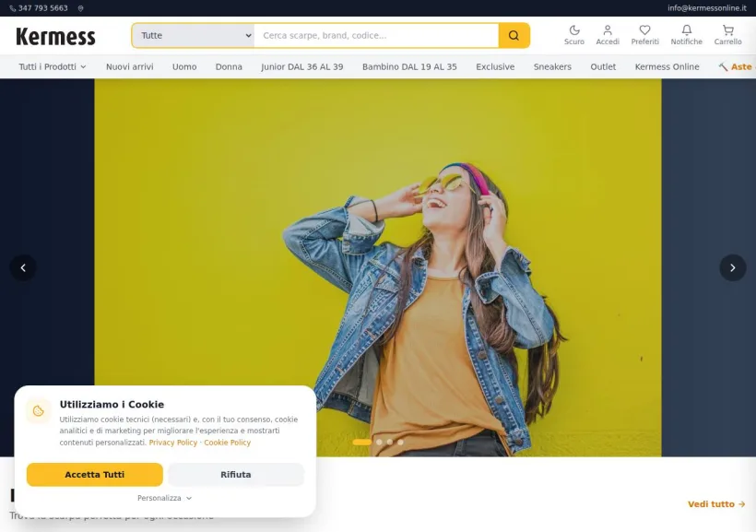The height and width of the screenshot is (532, 756).
Task: Open the Privacy Policy link
Action: click(x=172, y=443)
